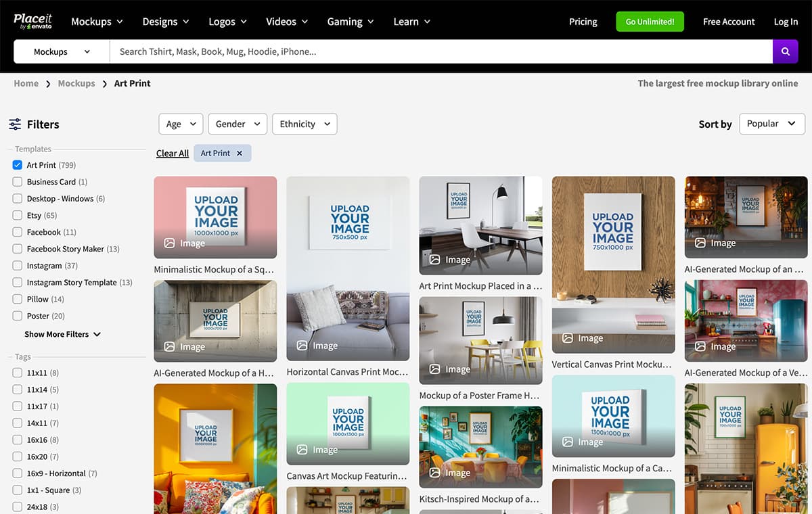The width and height of the screenshot is (812, 514).
Task: Check the 16x20 size tag
Action: [16, 457]
